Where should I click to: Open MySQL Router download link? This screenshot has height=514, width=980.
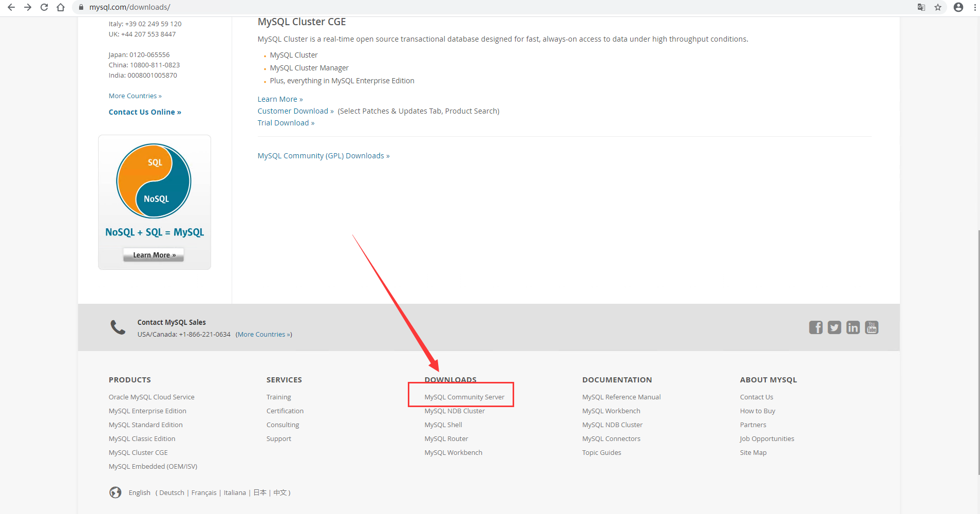[446, 439]
